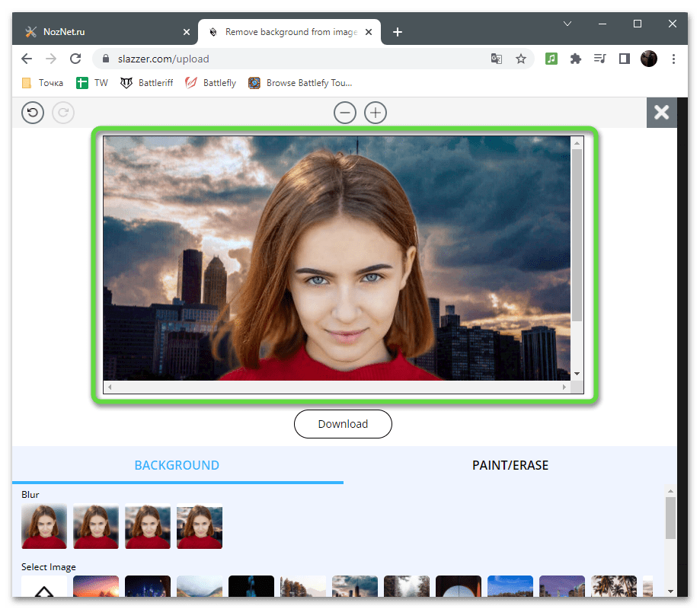Click the translate page icon
Viewport: 700px width, 609px height.
[497, 59]
